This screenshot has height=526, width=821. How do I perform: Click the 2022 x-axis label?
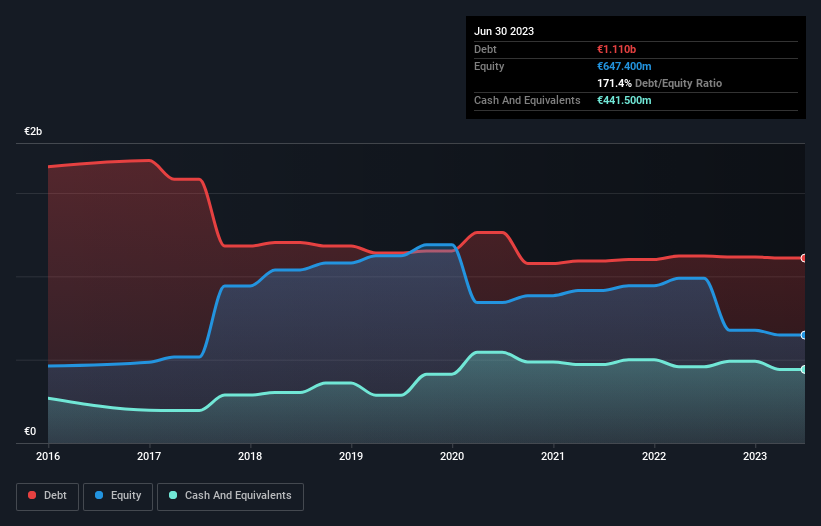(x=654, y=456)
